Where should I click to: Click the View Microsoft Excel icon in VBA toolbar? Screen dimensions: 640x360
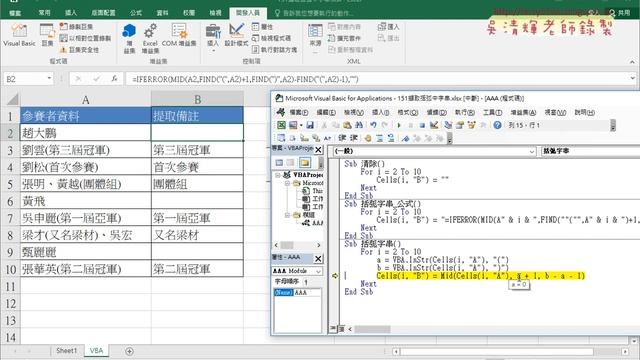[281, 125]
